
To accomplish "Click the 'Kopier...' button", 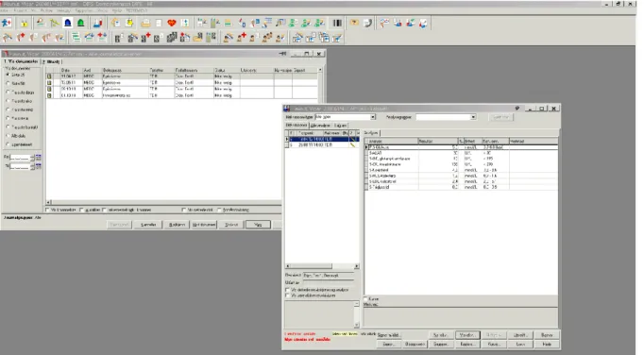I will coord(467,345).
